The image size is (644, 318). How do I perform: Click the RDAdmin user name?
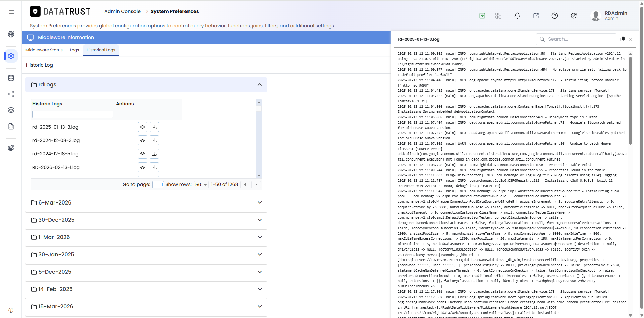[616, 13]
